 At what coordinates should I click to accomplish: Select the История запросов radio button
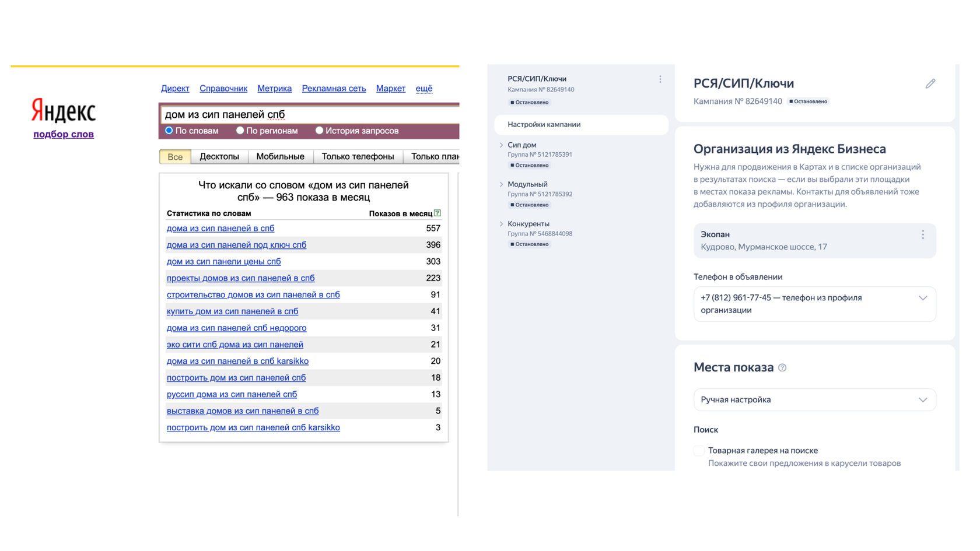[x=319, y=131]
